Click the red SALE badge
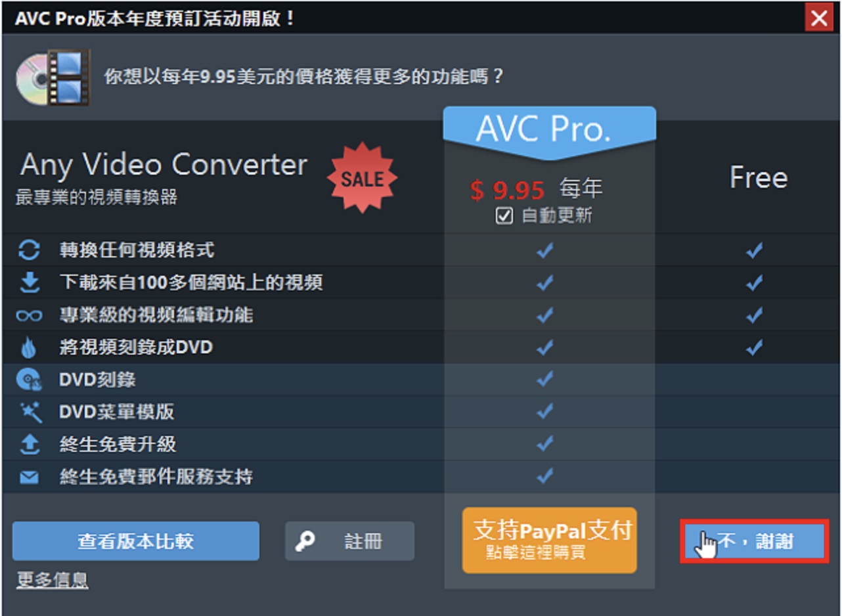 363,179
